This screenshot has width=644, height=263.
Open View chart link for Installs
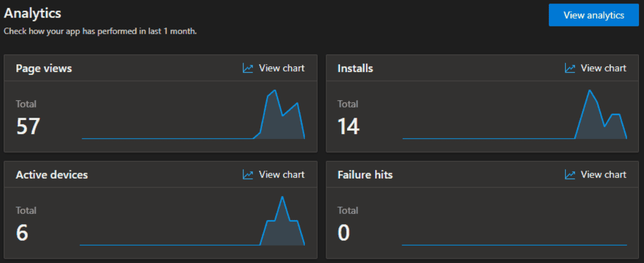coord(596,68)
